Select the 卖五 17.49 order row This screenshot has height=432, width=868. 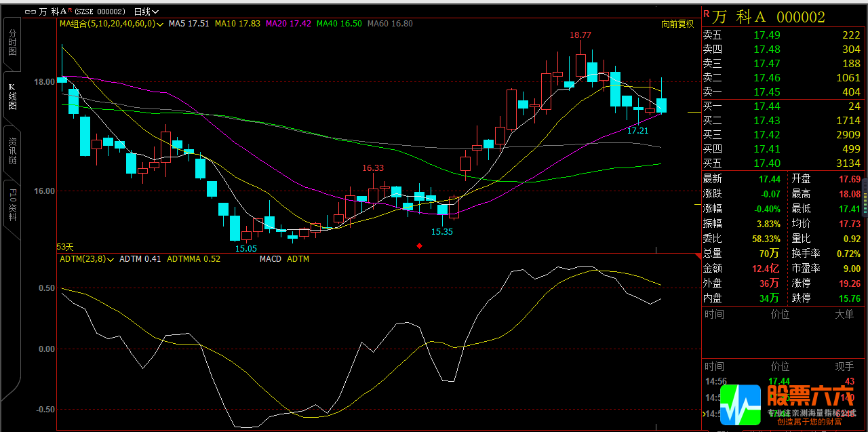[x=783, y=35]
